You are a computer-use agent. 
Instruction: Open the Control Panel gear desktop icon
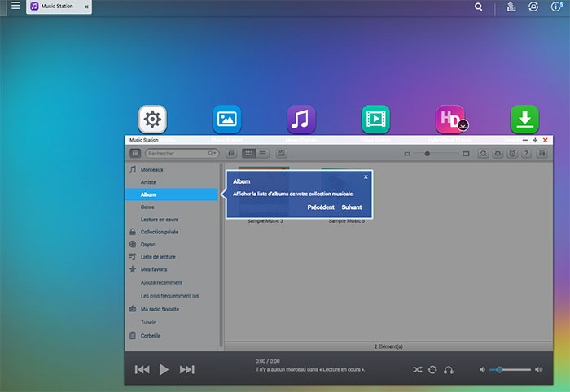(153, 119)
